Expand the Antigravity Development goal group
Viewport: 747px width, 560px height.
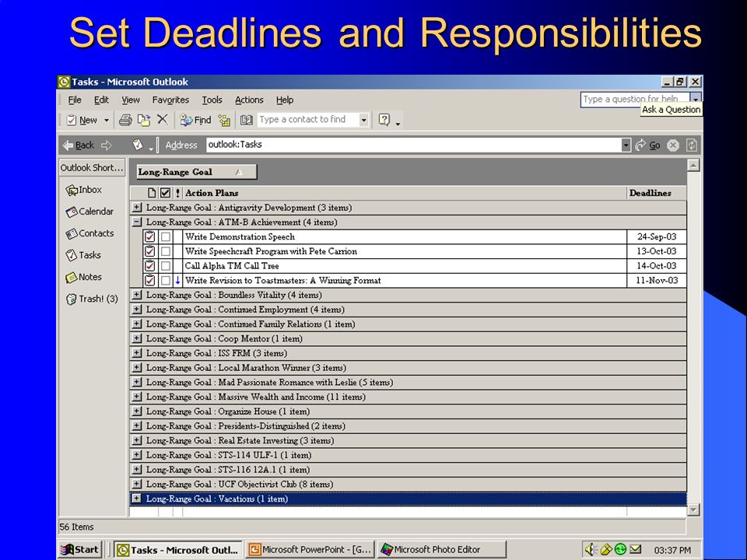tap(137, 208)
